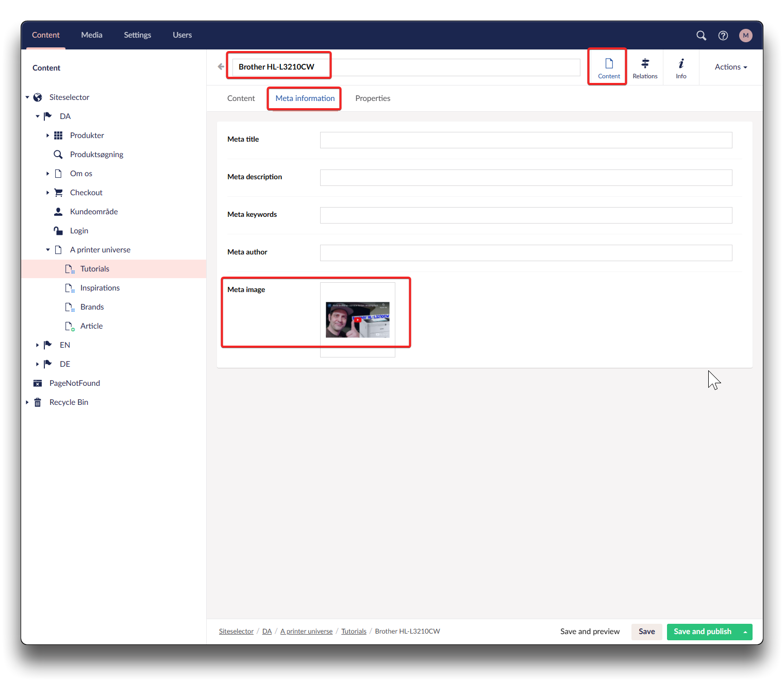This screenshot has height=682, width=784.
Task: Open the Settings section
Action: point(137,35)
